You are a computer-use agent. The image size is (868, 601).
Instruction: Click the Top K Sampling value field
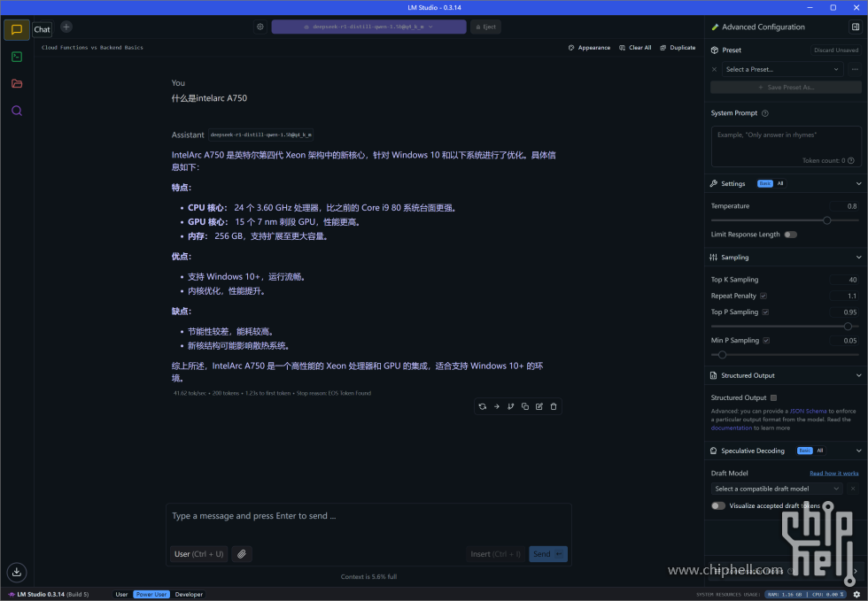tap(845, 280)
